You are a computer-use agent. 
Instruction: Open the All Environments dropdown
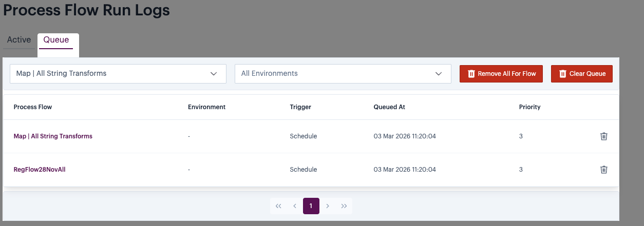pyautogui.click(x=343, y=74)
